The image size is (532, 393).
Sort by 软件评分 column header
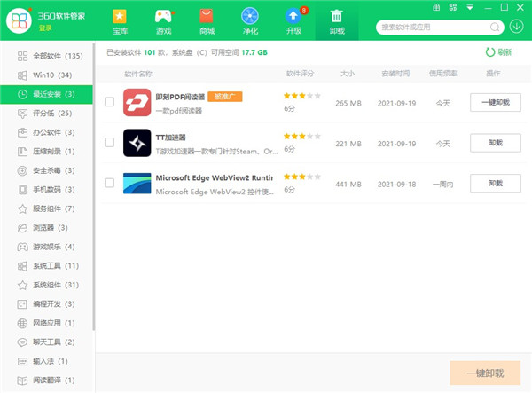click(300, 74)
